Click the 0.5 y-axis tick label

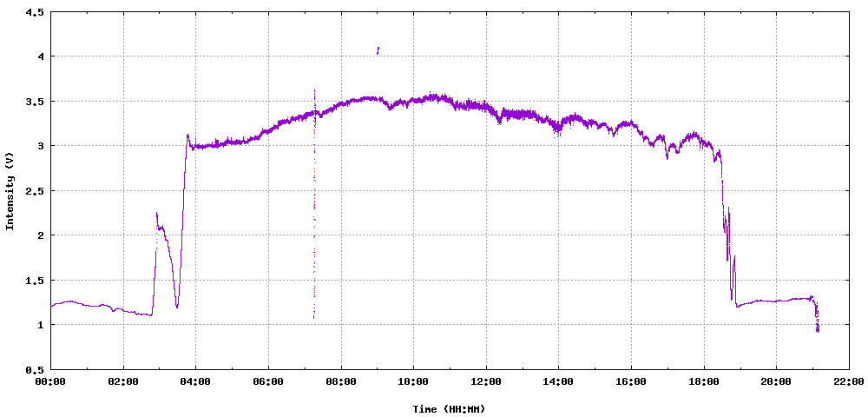tap(35, 369)
